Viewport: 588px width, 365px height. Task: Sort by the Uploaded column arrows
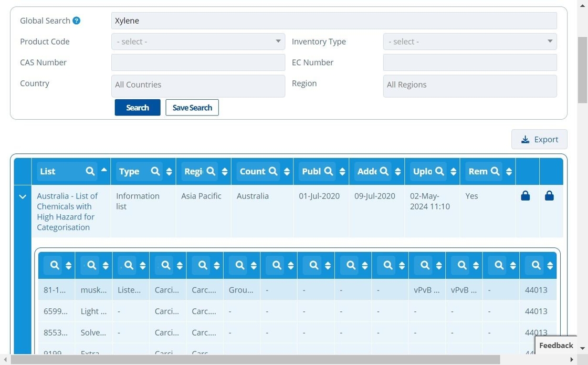click(454, 171)
